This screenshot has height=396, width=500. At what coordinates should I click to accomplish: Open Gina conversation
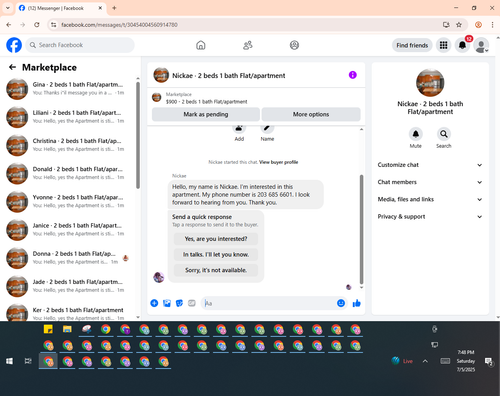[68, 89]
